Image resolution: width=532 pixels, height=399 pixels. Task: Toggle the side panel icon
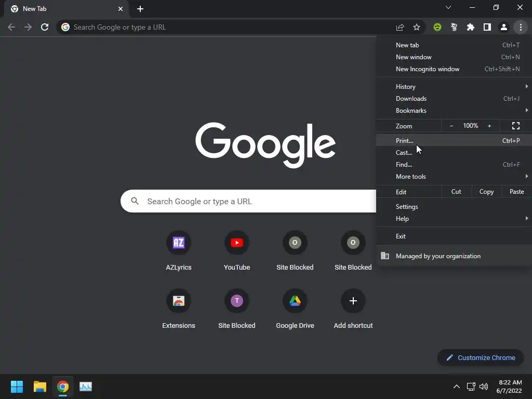(x=487, y=27)
